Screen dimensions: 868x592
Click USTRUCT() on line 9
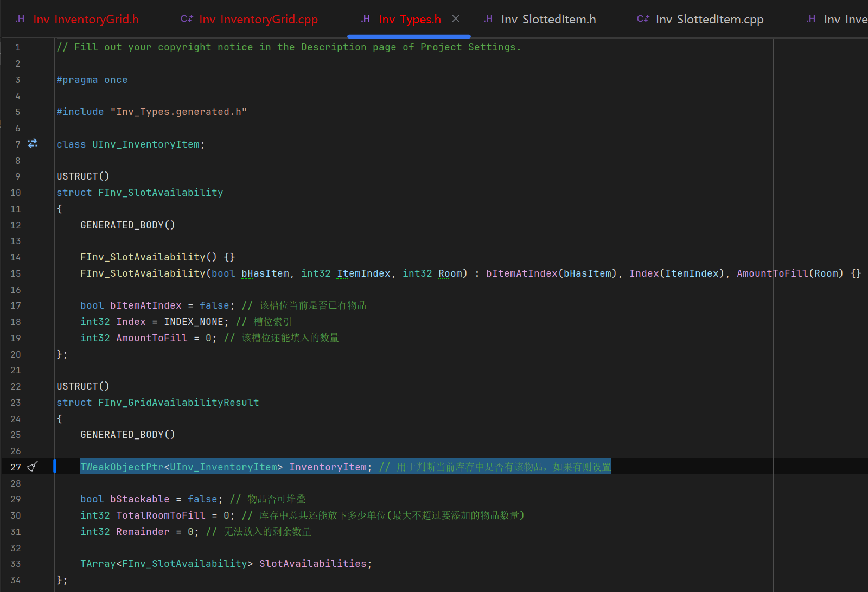point(83,176)
